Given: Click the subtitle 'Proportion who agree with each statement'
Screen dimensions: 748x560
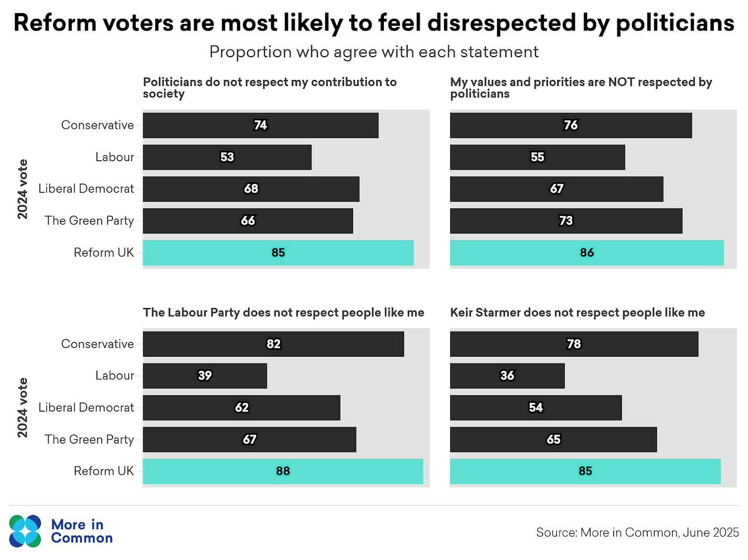Looking at the screenshot, I should click(373, 52).
